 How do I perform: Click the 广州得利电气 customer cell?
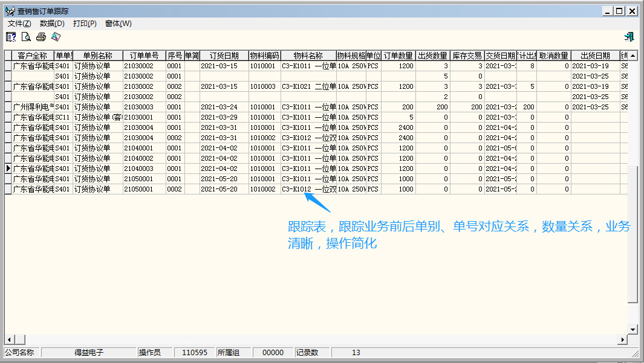pyautogui.click(x=33, y=107)
